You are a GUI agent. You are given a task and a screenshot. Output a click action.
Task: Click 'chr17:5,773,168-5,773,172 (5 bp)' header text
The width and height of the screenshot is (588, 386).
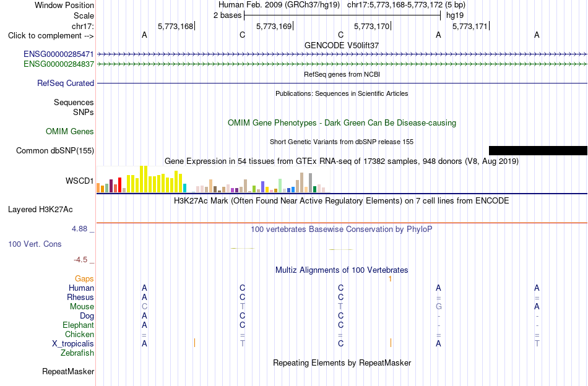[406, 5]
